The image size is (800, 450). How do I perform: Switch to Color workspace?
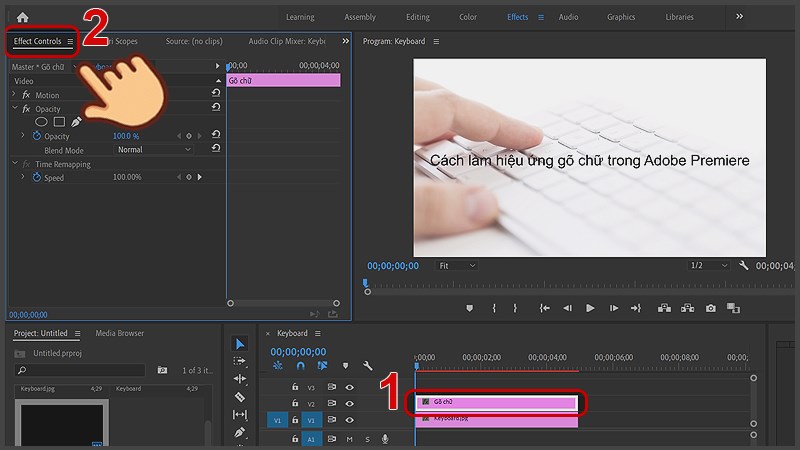click(468, 17)
